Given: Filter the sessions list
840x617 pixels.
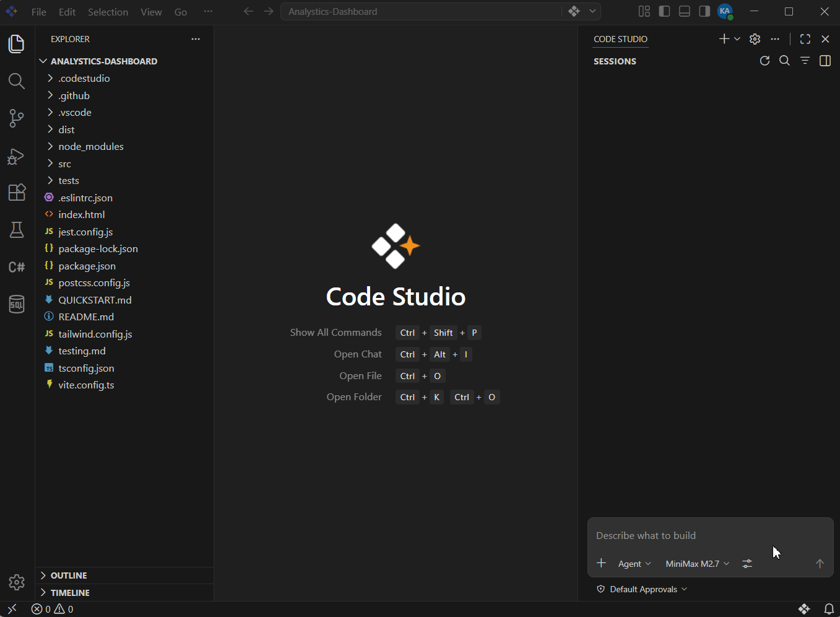Looking at the screenshot, I should [805, 61].
